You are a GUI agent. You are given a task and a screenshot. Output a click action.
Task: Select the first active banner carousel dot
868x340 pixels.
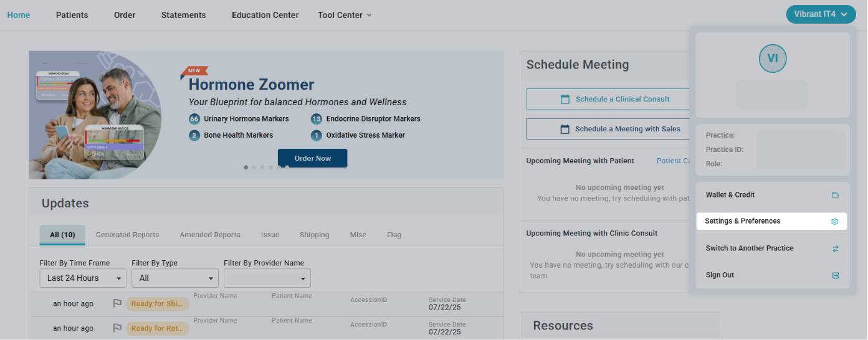click(x=246, y=168)
